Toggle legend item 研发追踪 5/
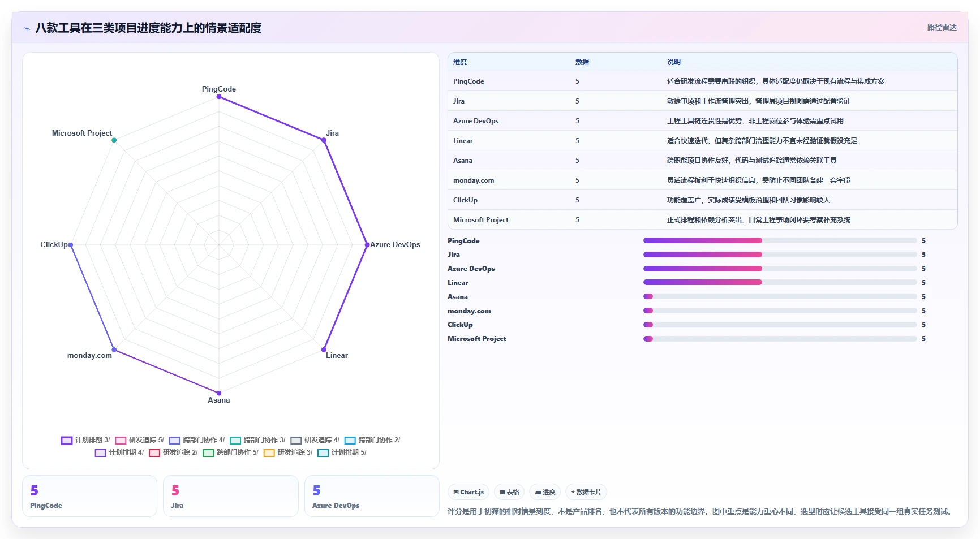Image resolution: width=980 pixels, height=539 pixels. pyautogui.click(x=140, y=440)
